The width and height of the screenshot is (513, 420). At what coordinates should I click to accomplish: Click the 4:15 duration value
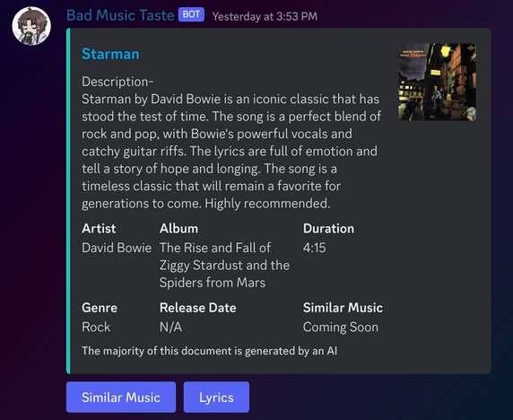314,248
